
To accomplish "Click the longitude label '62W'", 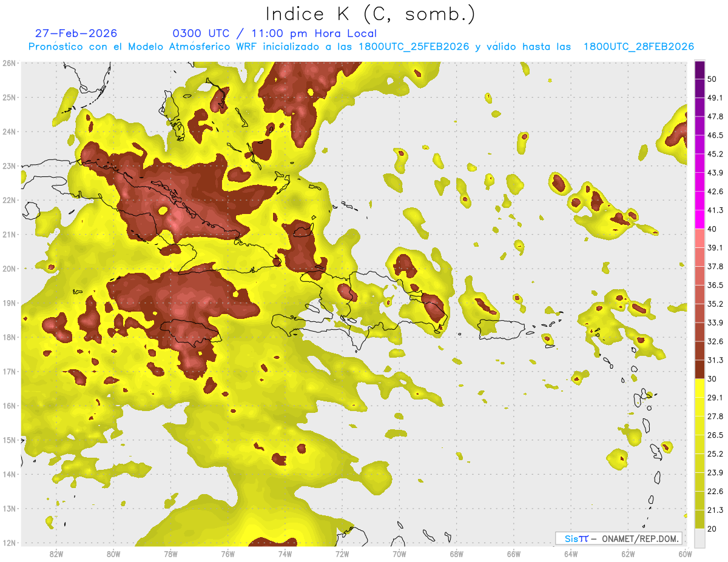I will 629,554.
